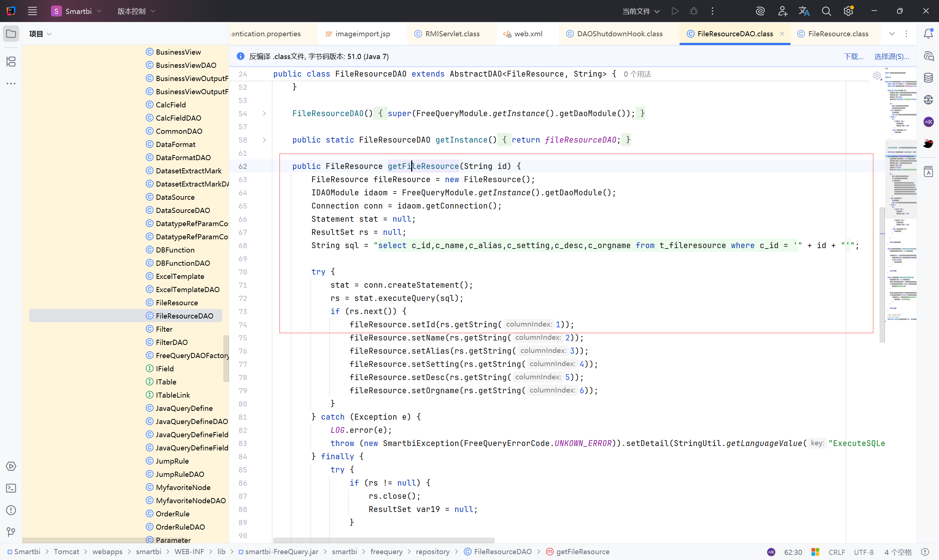This screenshot has width=939, height=560.
Task: Open IDE settings gear icon
Action: tap(848, 11)
